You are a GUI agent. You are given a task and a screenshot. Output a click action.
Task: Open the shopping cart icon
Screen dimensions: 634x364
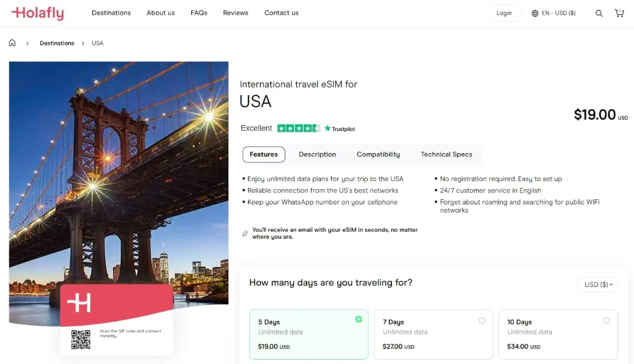(619, 13)
